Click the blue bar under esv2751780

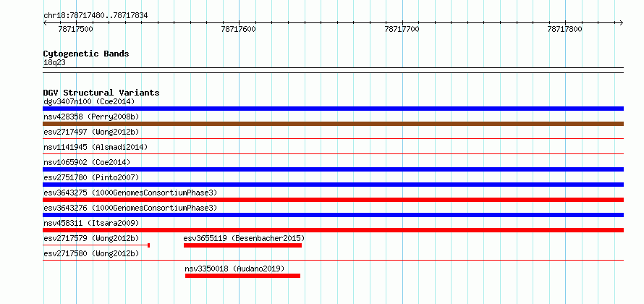[333, 185]
